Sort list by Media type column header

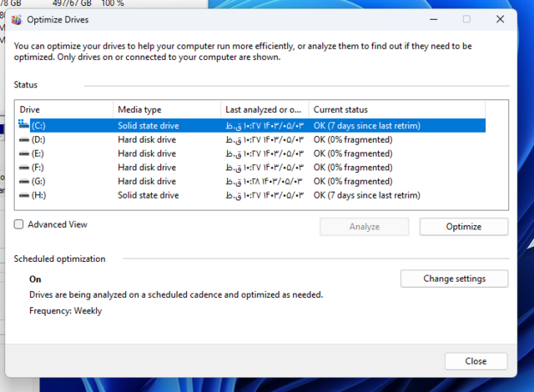(166, 109)
